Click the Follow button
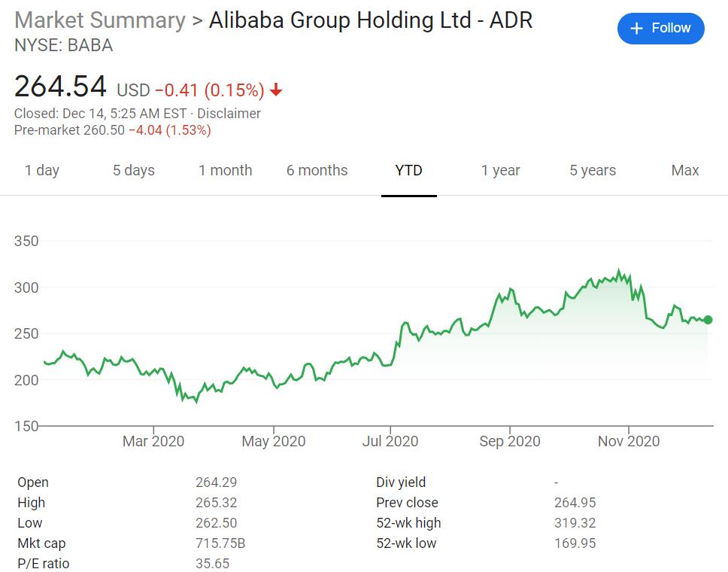The height and width of the screenshot is (572, 728). pos(660,29)
